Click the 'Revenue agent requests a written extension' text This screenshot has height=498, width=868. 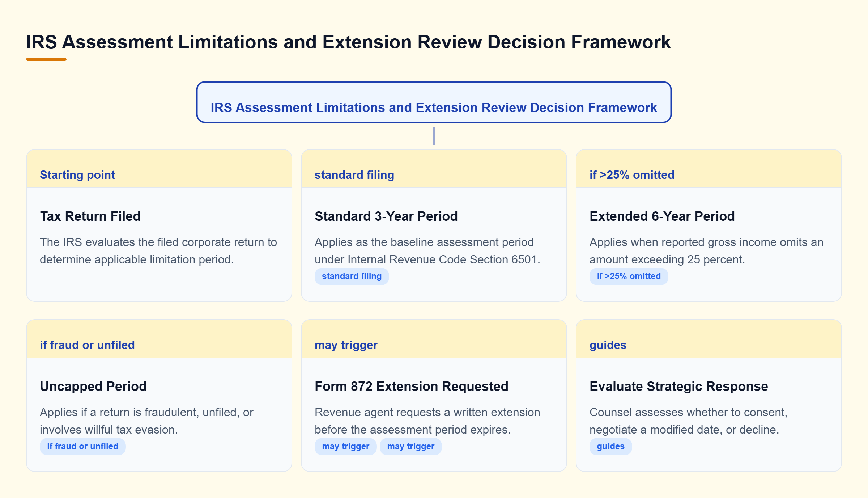point(427,421)
